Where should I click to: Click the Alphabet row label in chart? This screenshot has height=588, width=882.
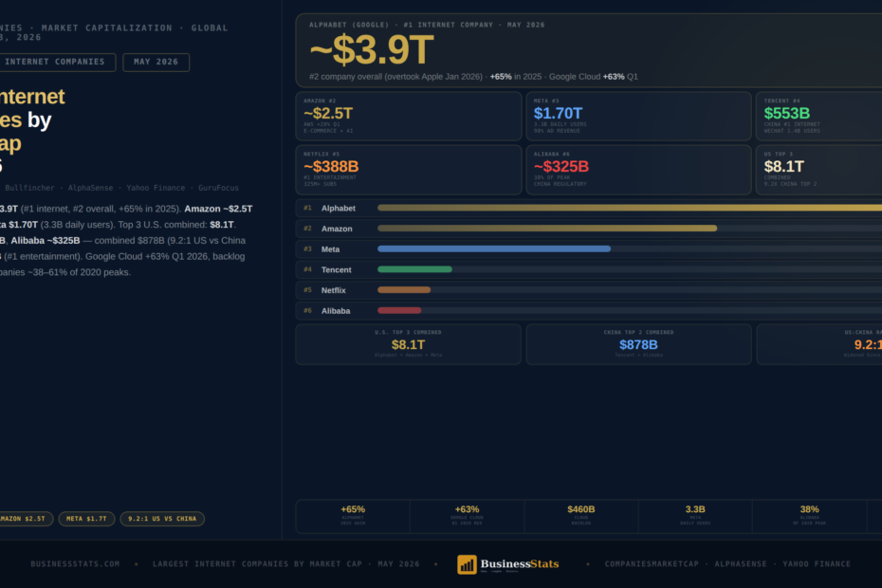pyautogui.click(x=338, y=209)
